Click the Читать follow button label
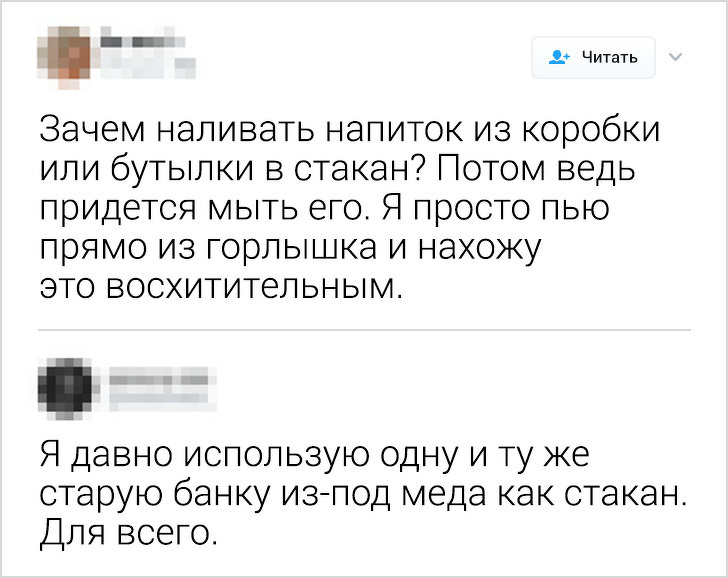 pyautogui.click(x=608, y=58)
